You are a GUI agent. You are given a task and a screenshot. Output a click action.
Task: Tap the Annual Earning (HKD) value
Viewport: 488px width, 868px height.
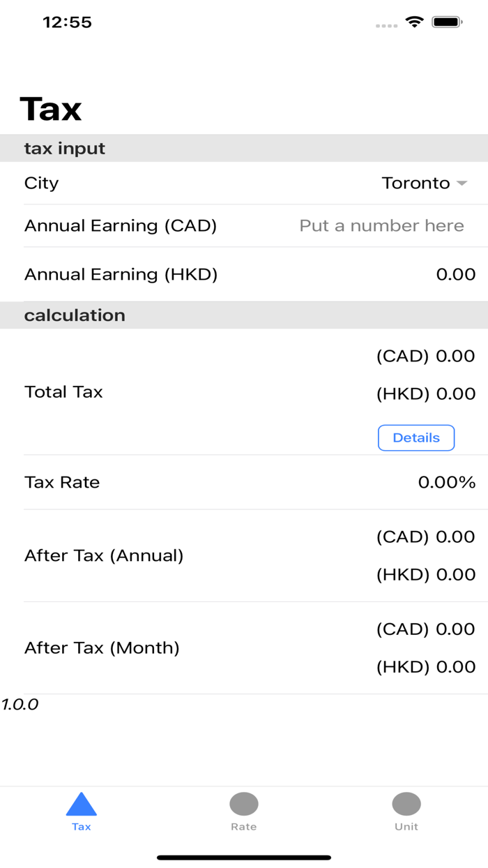(x=455, y=274)
